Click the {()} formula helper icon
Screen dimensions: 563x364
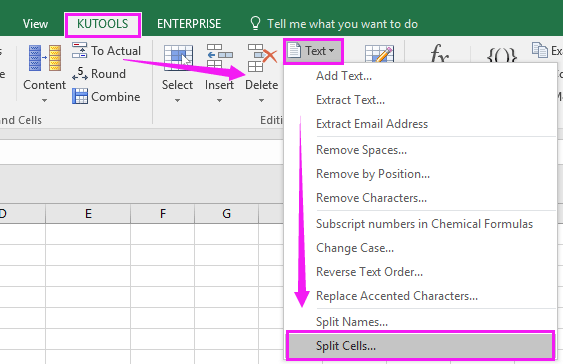pyautogui.click(x=502, y=56)
